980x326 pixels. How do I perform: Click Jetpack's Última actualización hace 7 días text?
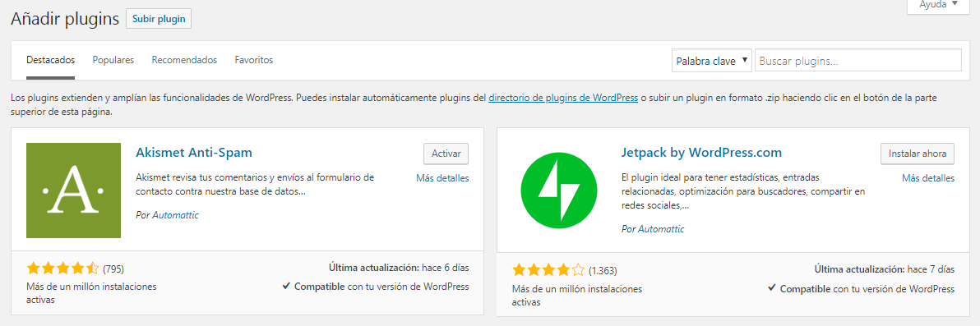pos(885,270)
